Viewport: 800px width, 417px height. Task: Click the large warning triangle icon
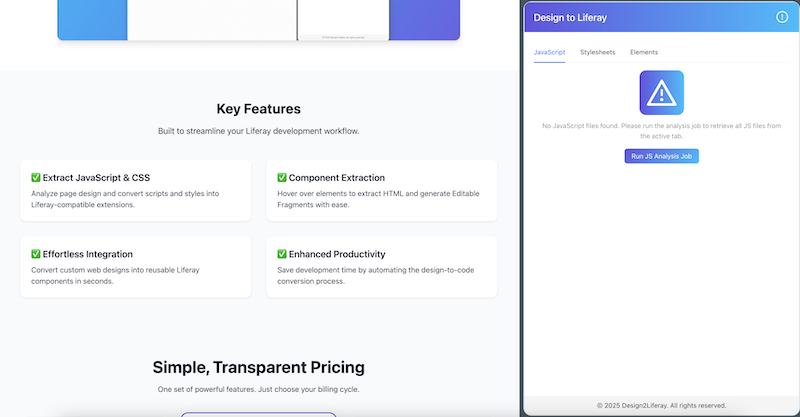(x=661, y=93)
